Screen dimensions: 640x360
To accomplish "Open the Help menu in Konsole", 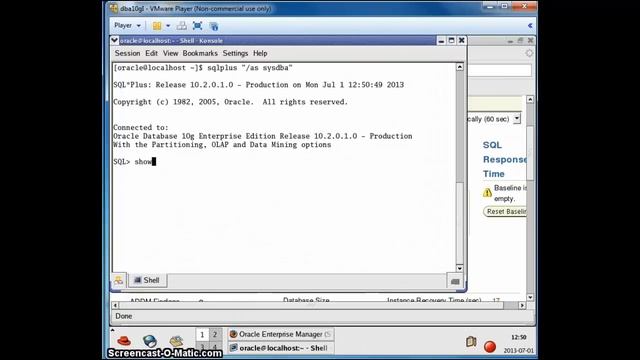I will tap(260, 53).
